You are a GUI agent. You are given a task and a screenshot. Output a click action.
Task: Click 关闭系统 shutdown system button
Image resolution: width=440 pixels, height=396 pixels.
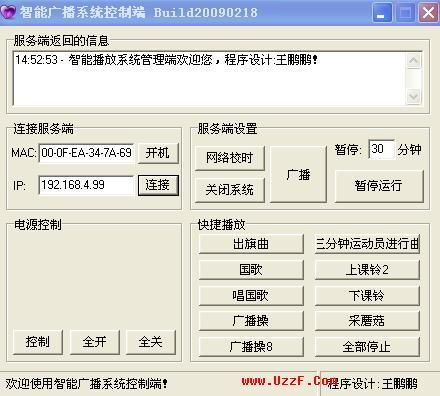pos(230,190)
